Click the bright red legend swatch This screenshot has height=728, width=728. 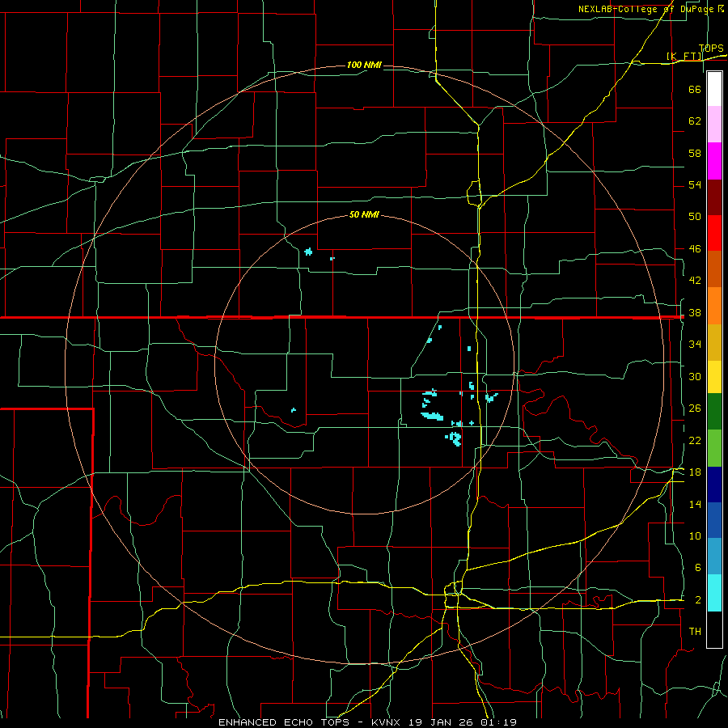[x=714, y=233]
